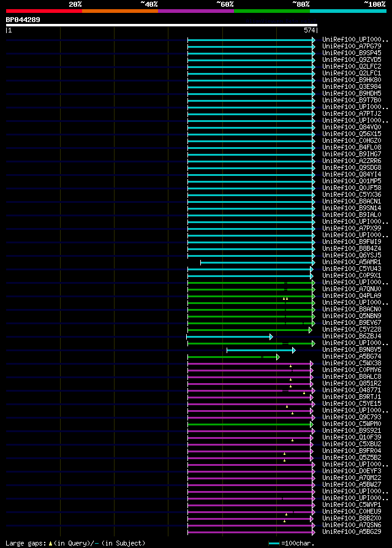Image resolution: width=392 pixels, height=548 pixels.
Task: Click the UniRef100_B9IHG7 entry
Action: (x=352, y=154)
